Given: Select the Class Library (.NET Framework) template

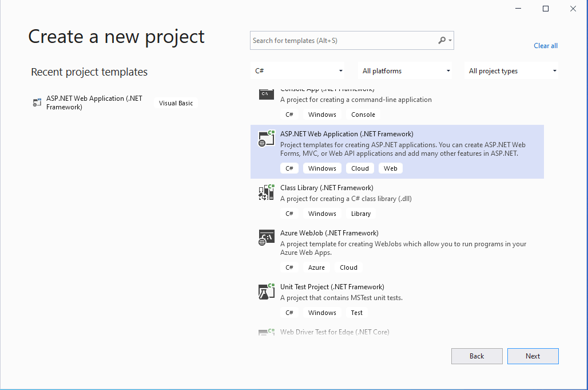Looking at the screenshot, I should (327, 188).
